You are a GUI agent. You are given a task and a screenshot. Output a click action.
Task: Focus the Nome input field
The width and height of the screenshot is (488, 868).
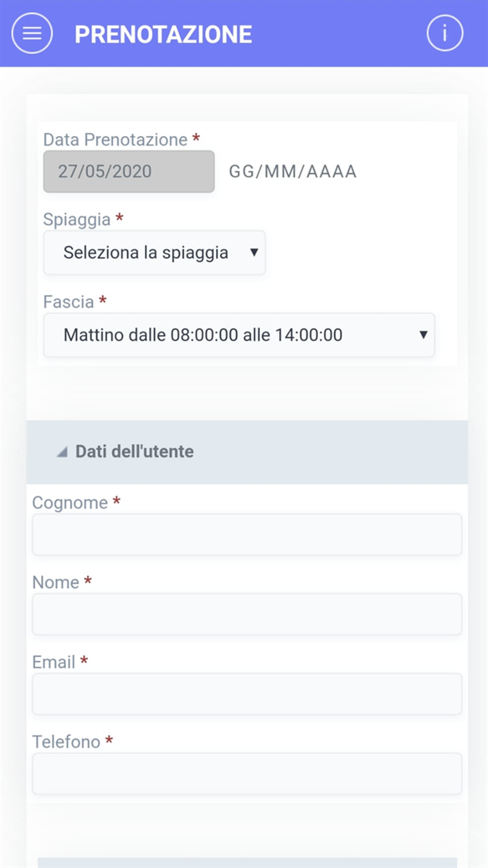[x=247, y=614]
